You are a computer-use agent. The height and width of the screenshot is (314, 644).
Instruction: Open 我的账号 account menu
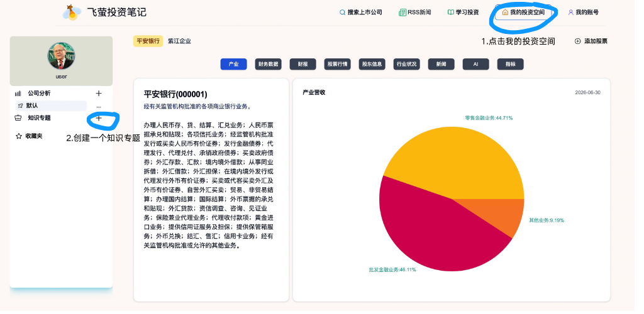tap(583, 13)
